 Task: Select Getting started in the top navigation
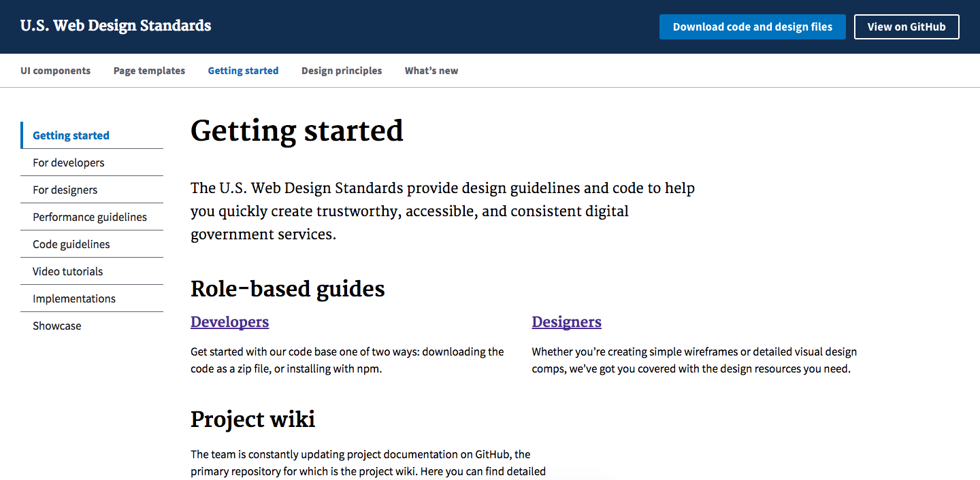tap(243, 71)
